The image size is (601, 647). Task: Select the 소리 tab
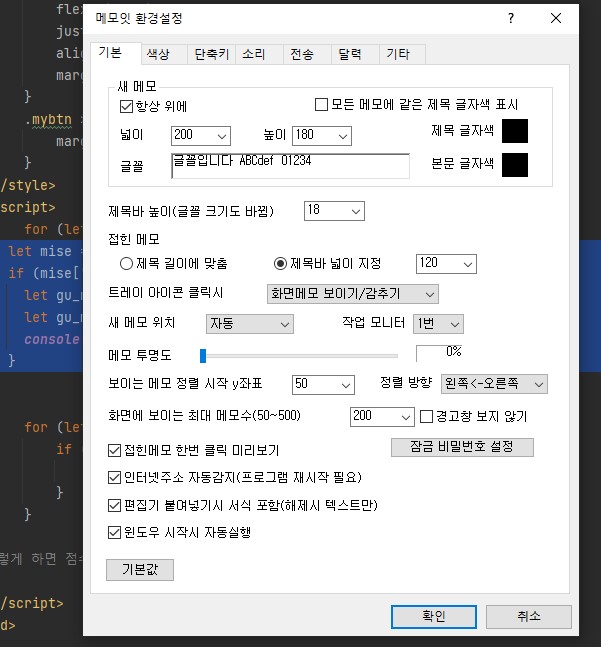point(259,54)
